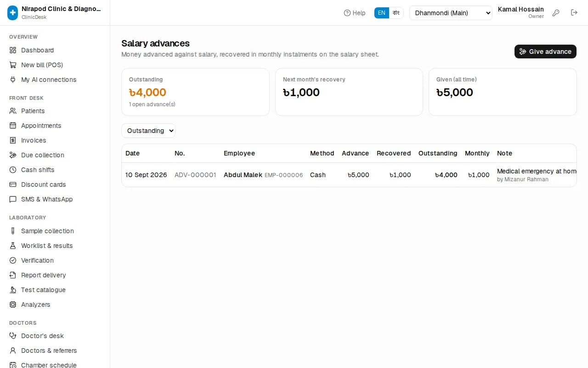Click the sign out icon
The height and width of the screenshot is (368, 588).
click(x=574, y=13)
